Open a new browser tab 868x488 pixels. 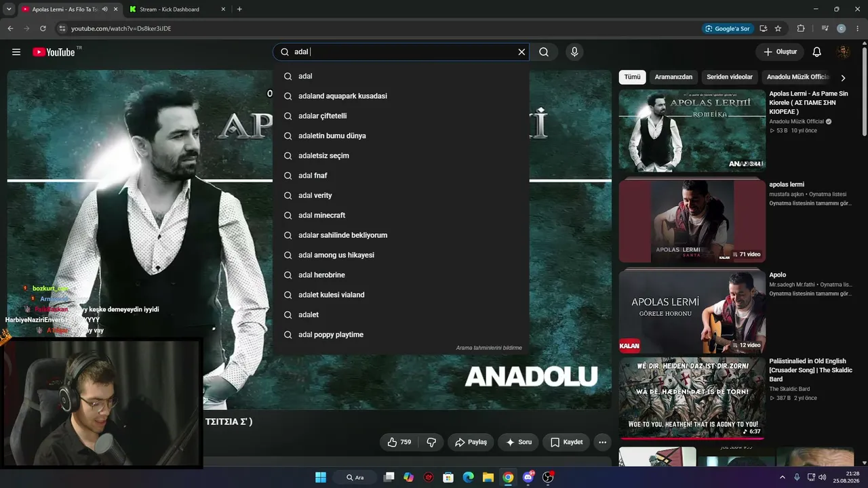click(x=239, y=9)
